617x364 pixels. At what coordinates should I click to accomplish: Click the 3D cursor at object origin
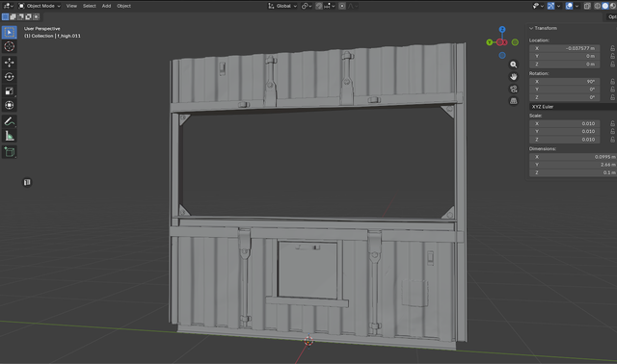308,341
